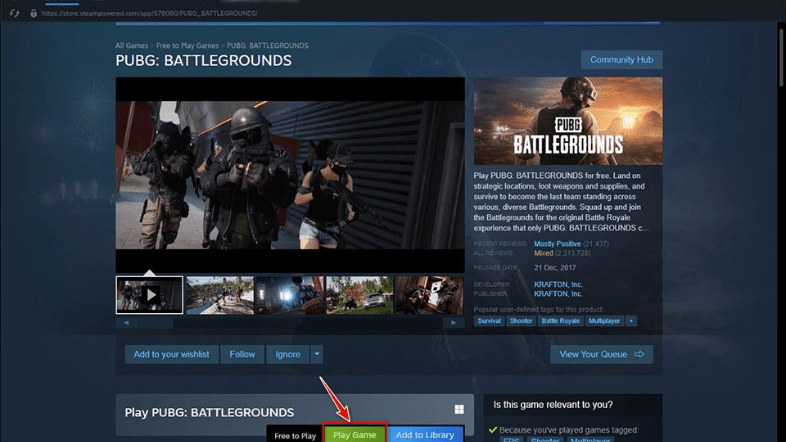Click the padlock icon in the address bar
786x442 pixels.
tap(34, 13)
